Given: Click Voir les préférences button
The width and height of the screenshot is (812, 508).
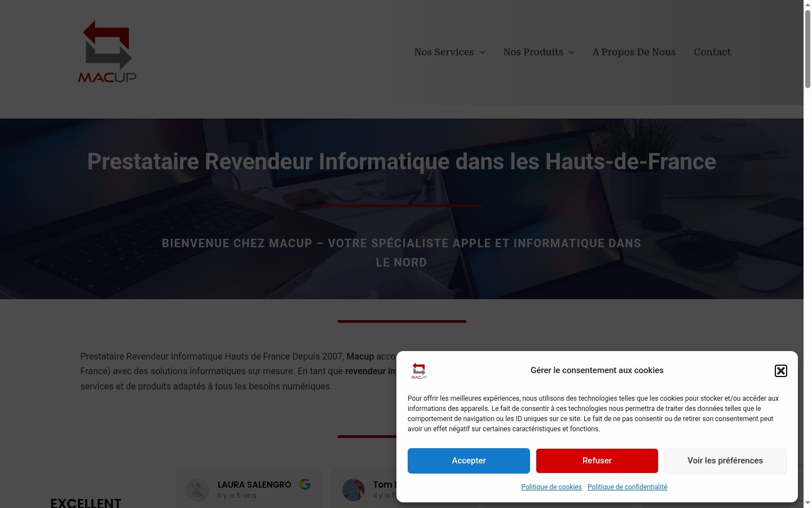Looking at the screenshot, I should [725, 461].
